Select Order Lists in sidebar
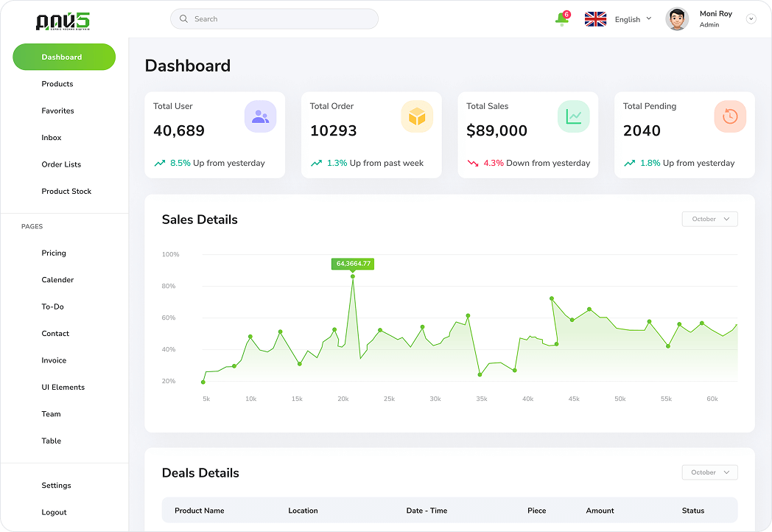The image size is (772, 532). (61, 164)
